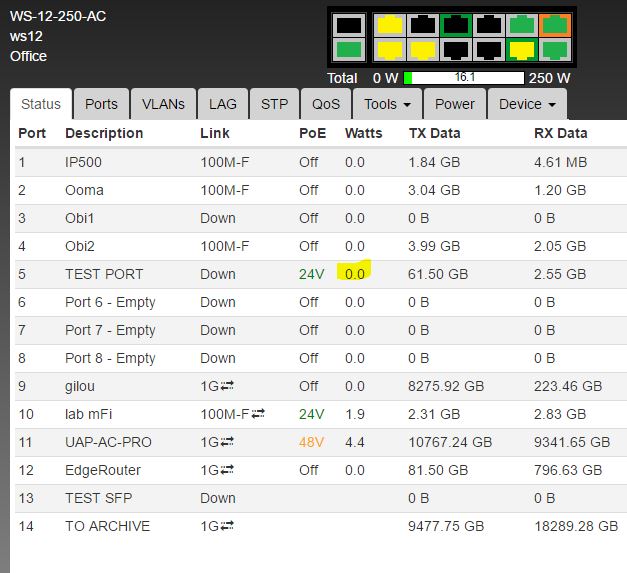Click the EdgeRouter row description
This screenshot has width=627, height=573.
[x=103, y=470]
